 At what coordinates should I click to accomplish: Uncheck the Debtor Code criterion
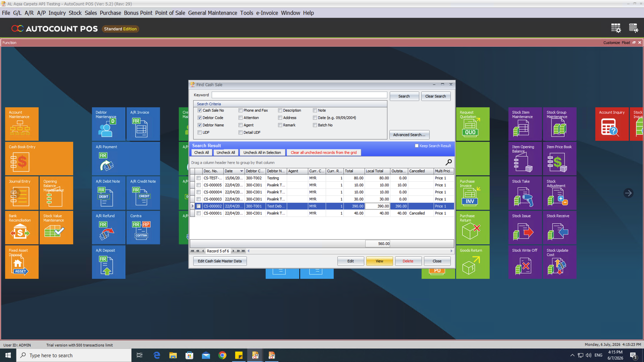tap(200, 118)
